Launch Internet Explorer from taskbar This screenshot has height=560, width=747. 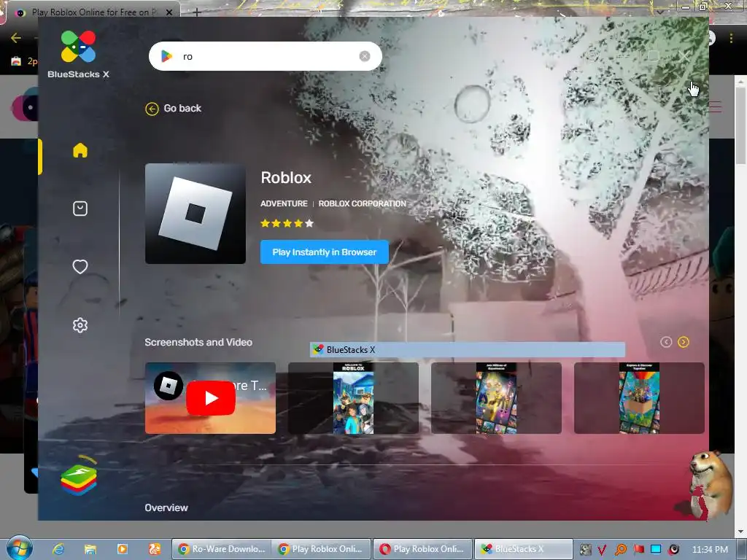(x=58, y=549)
